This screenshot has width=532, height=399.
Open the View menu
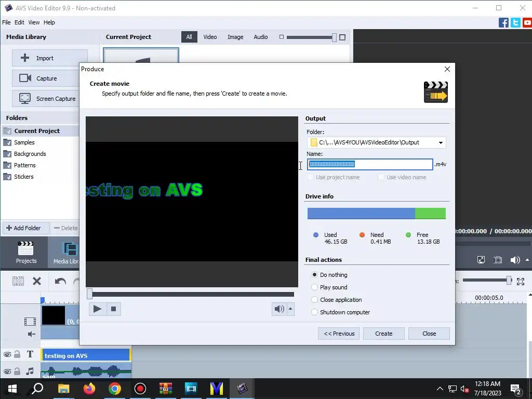[x=34, y=22]
